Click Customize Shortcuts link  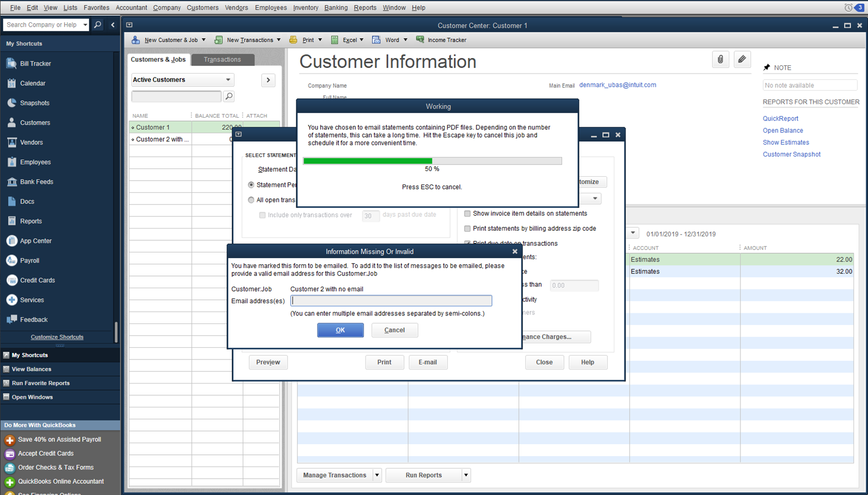click(57, 337)
